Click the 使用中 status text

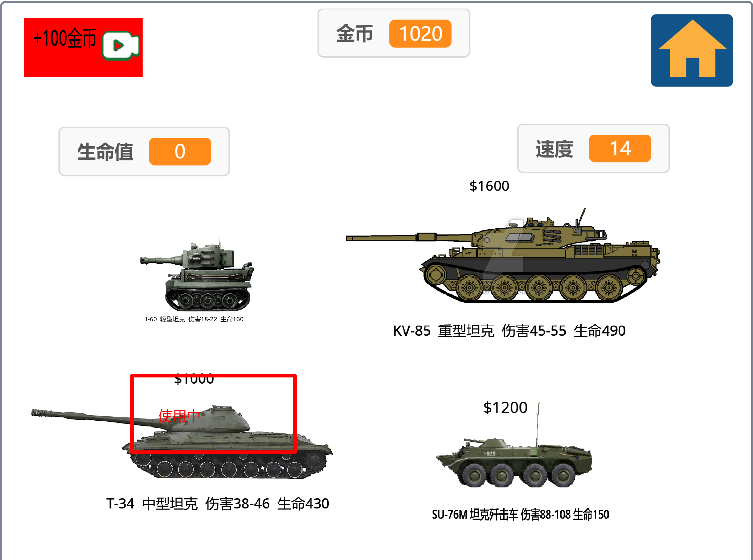coord(179,416)
